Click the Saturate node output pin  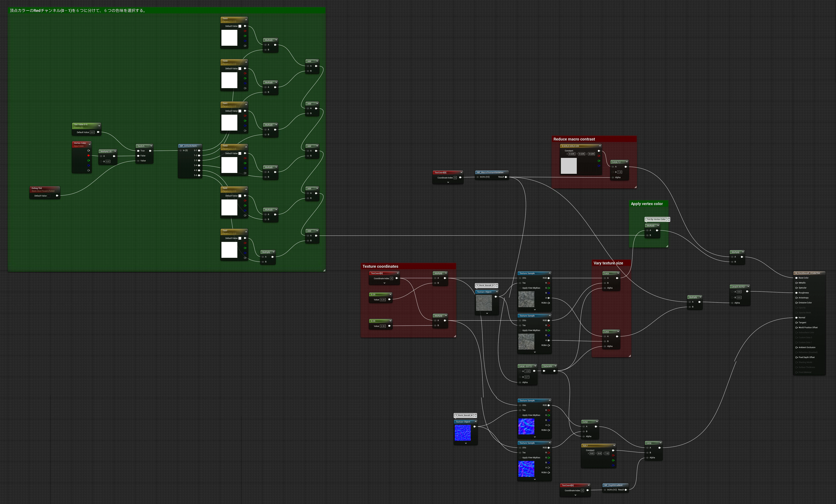554,371
